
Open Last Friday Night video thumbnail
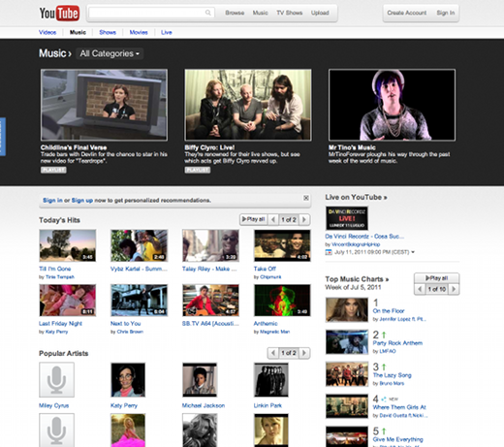coord(68,301)
